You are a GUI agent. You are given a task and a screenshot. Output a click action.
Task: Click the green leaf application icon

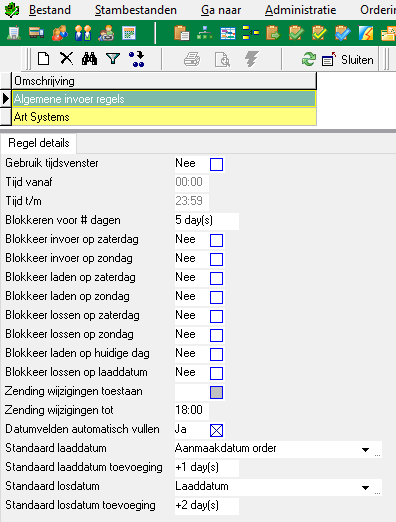(12, 10)
